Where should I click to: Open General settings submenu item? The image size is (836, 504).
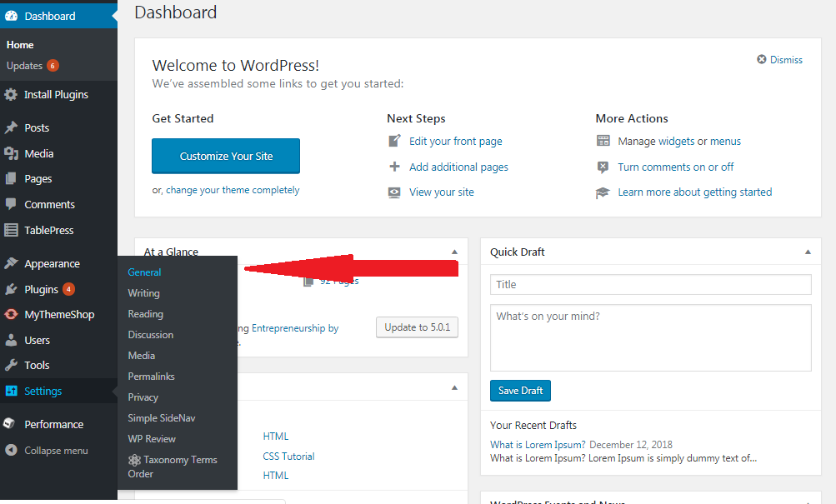click(x=144, y=272)
